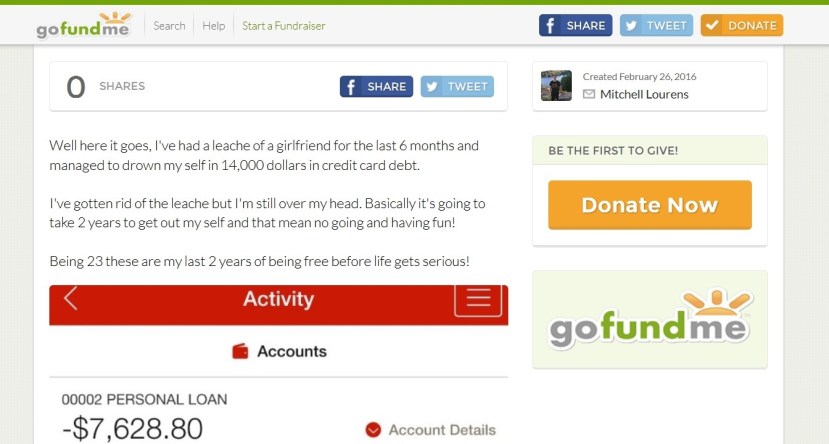Select the Start a Fundraiser link
Viewport: 829px width, 444px height.
pos(283,25)
